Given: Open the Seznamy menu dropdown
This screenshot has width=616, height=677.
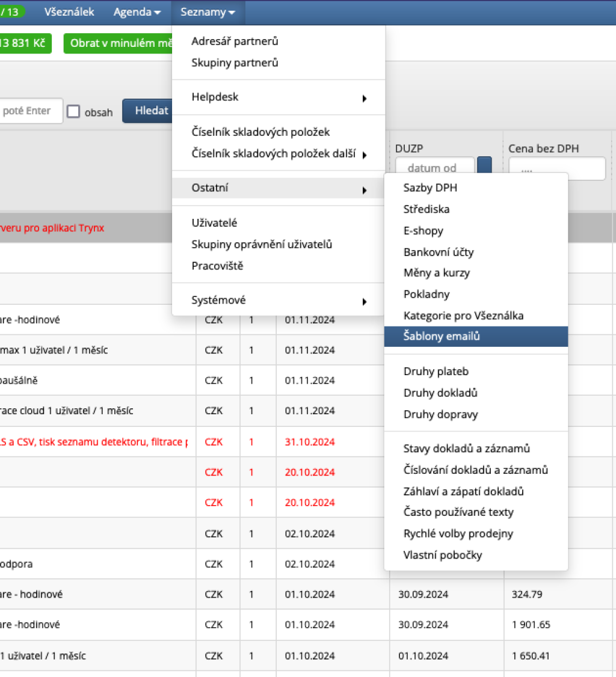Looking at the screenshot, I should pyautogui.click(x=208, y=12).
